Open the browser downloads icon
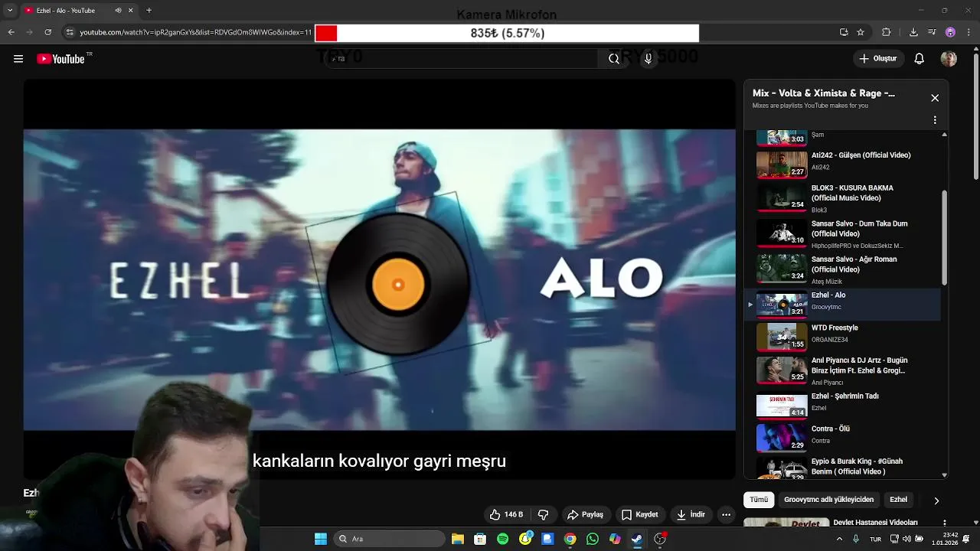This screenshot has width=980, height=551. 913,32
